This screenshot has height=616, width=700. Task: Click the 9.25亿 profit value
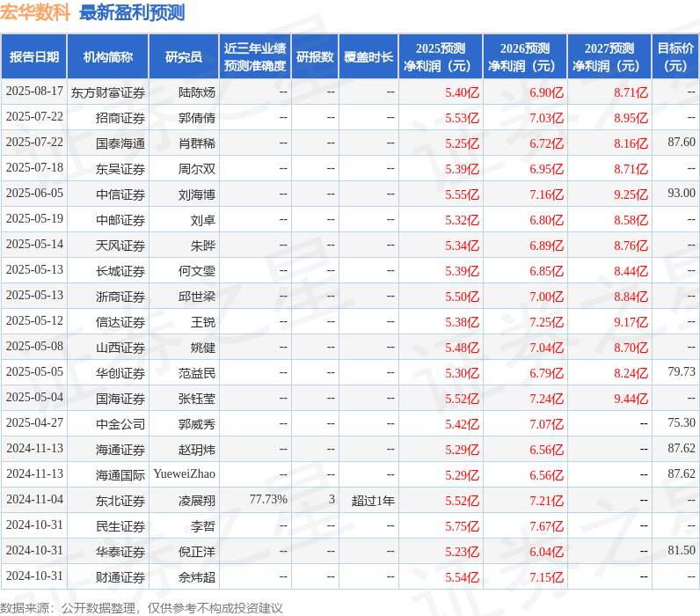click(631, 194)
